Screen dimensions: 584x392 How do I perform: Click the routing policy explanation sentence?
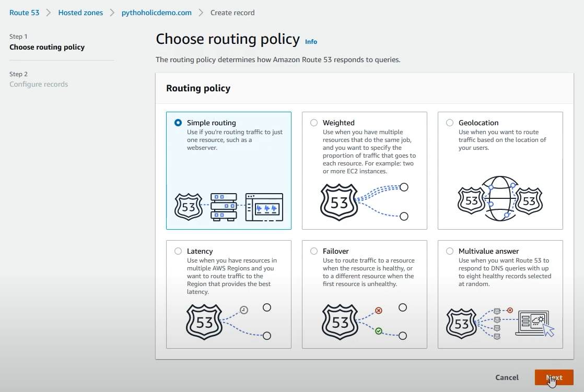click(x=278, y=60)
